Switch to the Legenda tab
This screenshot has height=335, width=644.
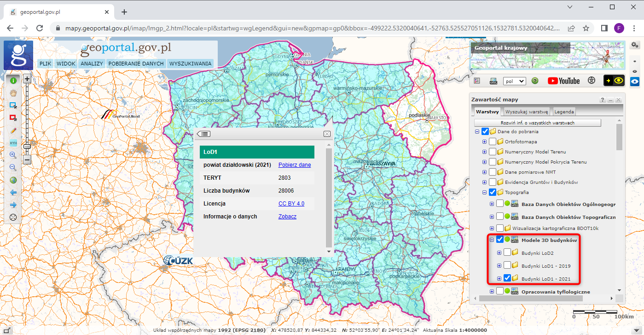pos(563,112)
